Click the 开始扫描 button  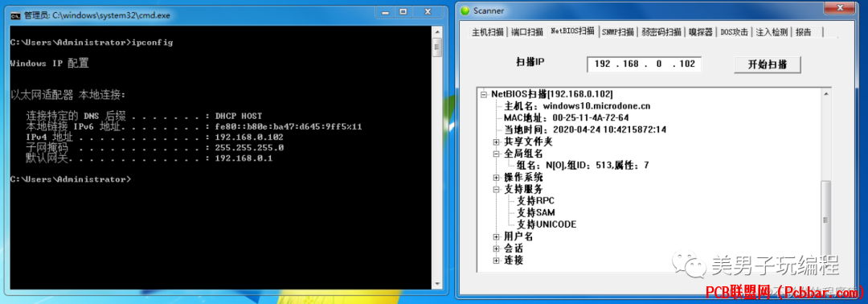767,64
